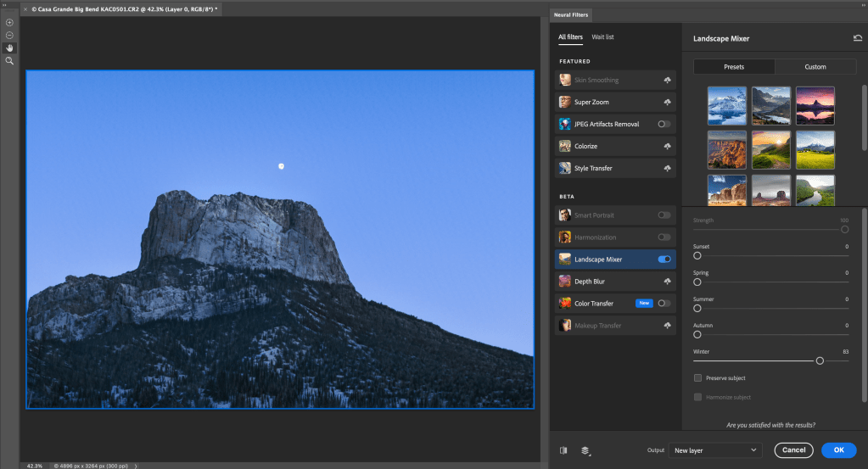
Task: Switch to the Wait list tab
Action: point(602,37)
